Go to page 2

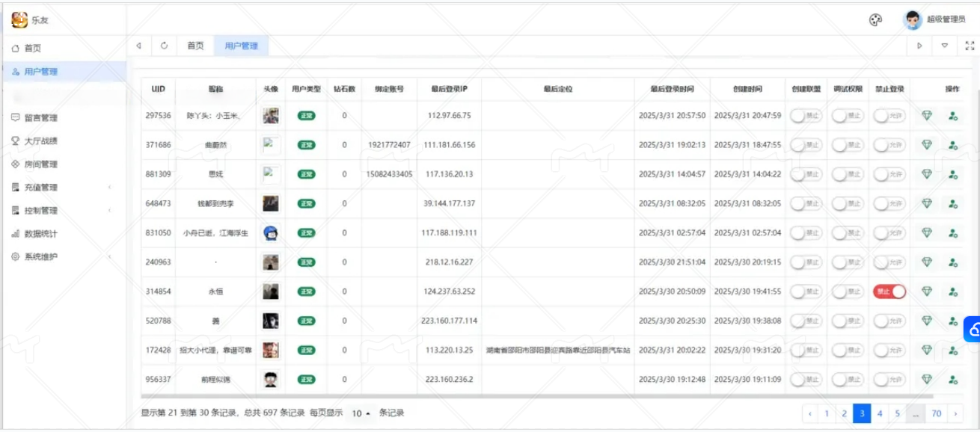pos(844,413)
